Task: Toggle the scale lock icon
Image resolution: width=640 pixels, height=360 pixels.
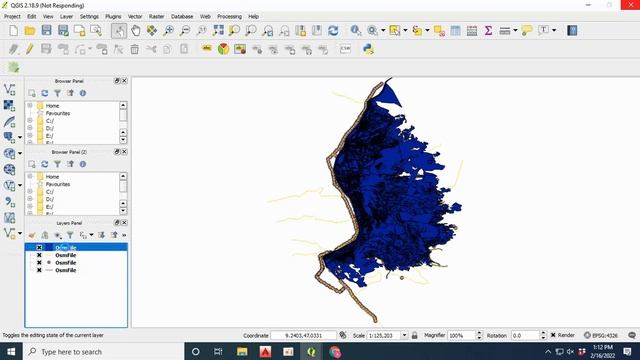Action: (414, 335)
